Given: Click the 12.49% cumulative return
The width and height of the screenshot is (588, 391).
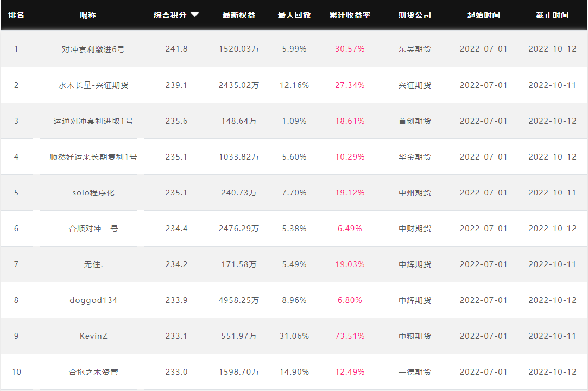Looking at the screenshot, I should [x=350, y=372].
